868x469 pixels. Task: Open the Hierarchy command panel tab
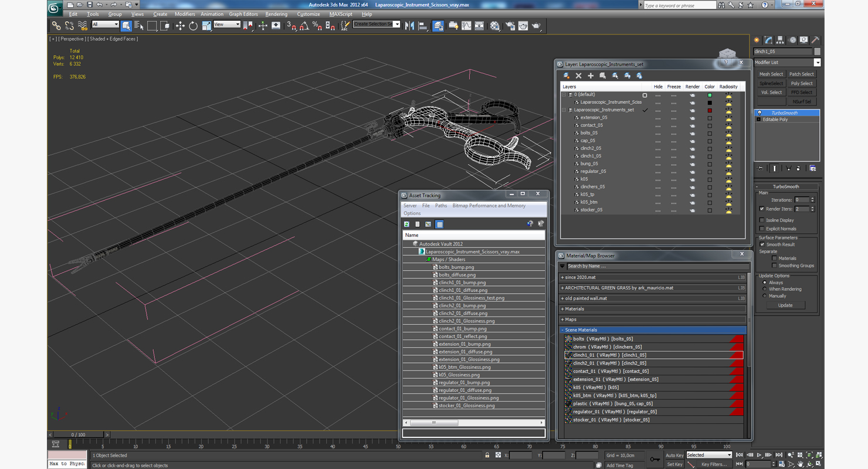780,40
